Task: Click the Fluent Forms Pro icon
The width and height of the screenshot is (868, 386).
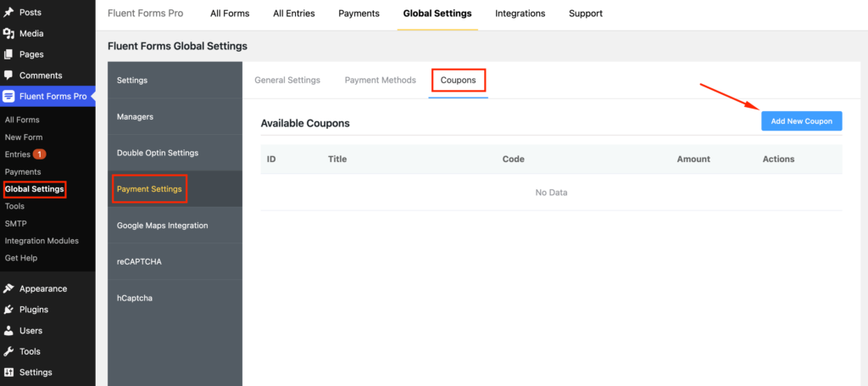Action: [8, 97]
